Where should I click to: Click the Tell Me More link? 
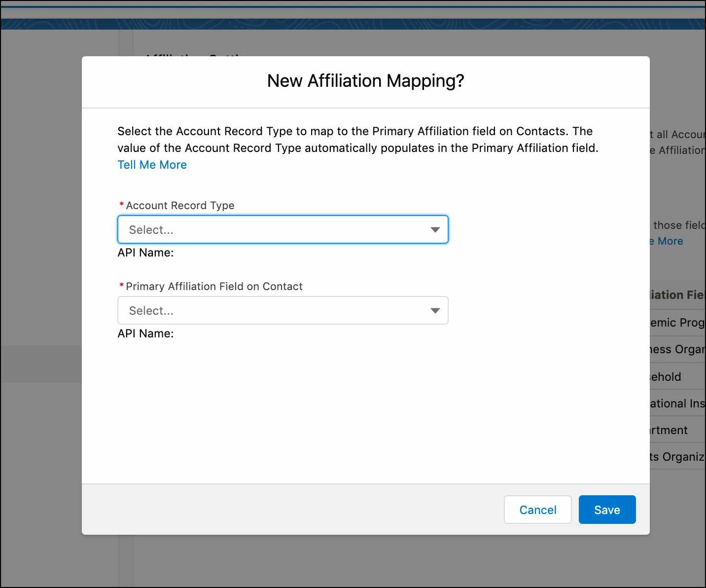coord(152,165)
